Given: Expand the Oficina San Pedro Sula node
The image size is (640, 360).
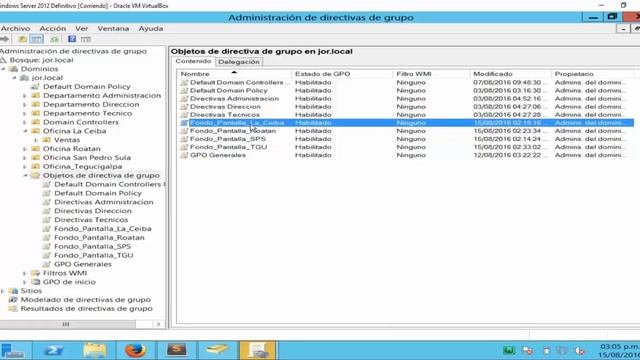Looking at the screenshot, I should (x=25, y=158).
